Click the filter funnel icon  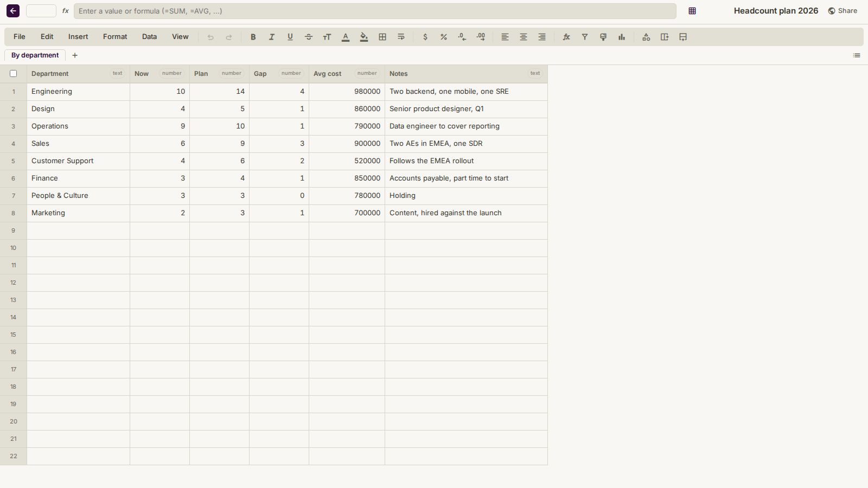pos(584,37)
